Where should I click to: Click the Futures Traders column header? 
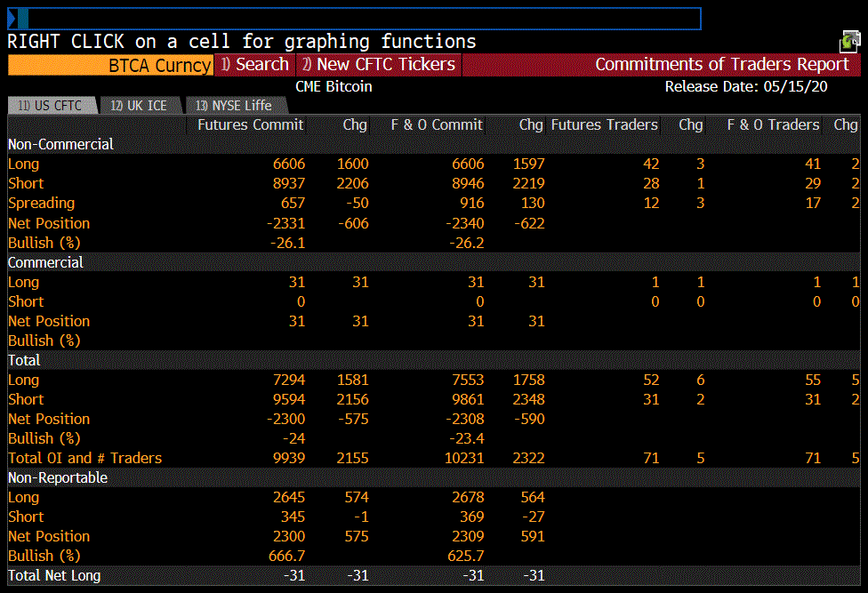click(x=605, y=125)
